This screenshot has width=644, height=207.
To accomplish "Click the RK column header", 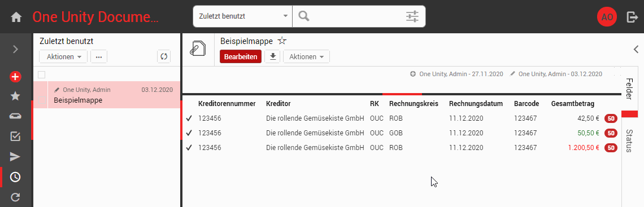I will tap(375, 104).
